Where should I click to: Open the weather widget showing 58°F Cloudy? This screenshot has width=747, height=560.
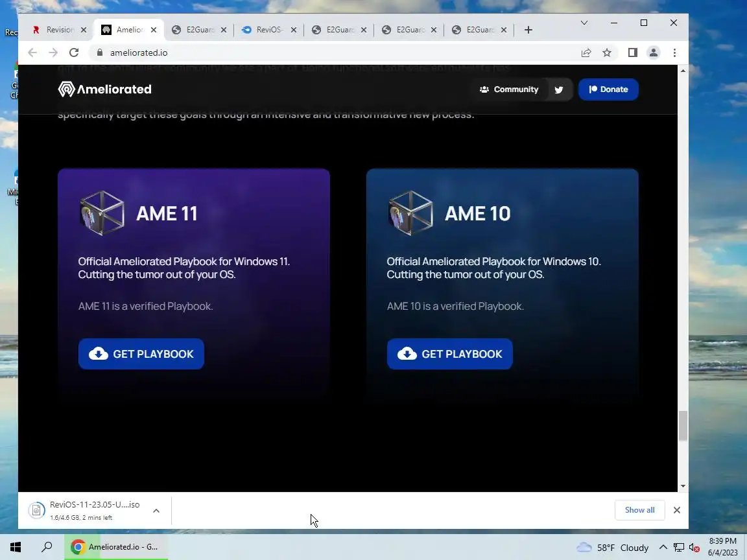pyautogui.click(x=612, y=548)
